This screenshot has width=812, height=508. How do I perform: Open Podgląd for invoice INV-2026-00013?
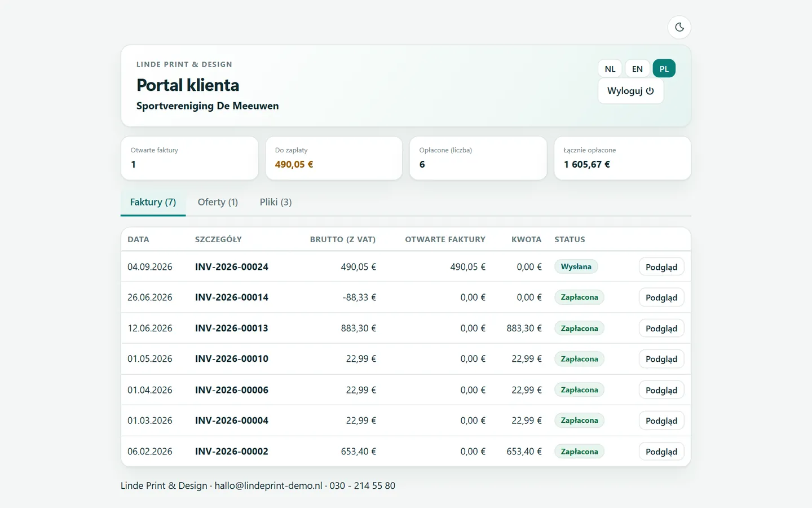[661, 329]
